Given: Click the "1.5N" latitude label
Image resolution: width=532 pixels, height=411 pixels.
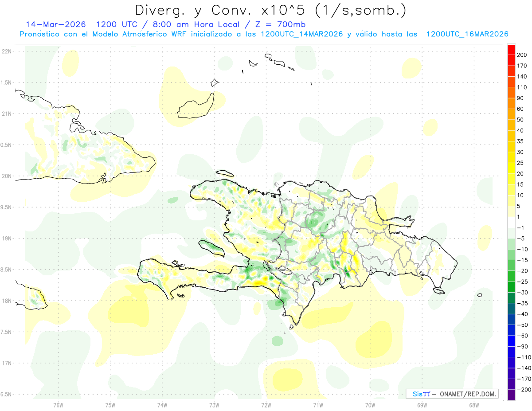Looking at the screenshot, I should pos(7,82).
